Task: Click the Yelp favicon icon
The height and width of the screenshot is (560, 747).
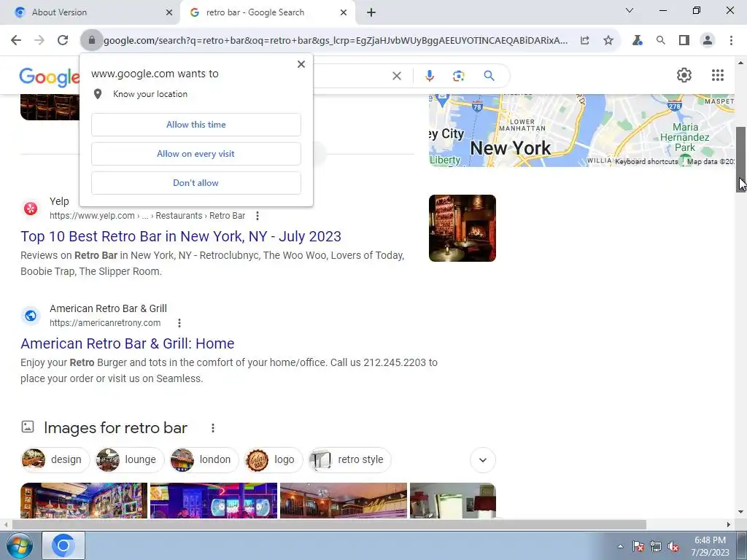Action: pos(31,209)
